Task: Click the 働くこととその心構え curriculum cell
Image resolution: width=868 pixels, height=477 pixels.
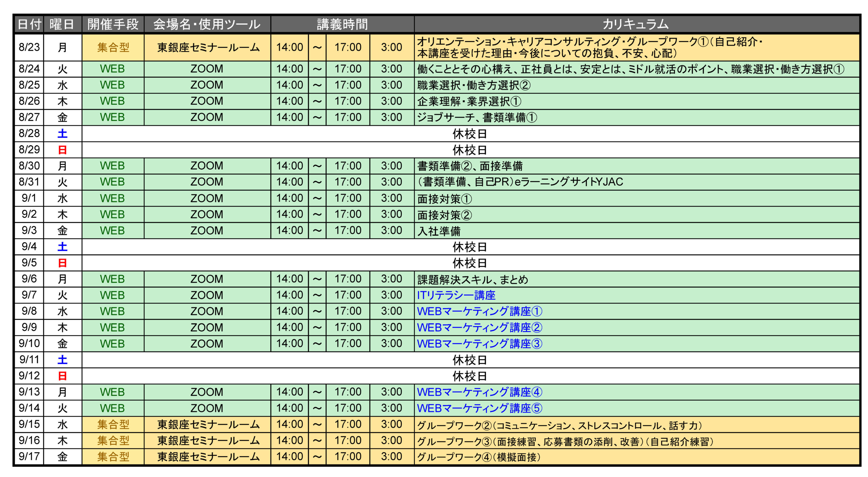Action: click(x=636, y=69)
